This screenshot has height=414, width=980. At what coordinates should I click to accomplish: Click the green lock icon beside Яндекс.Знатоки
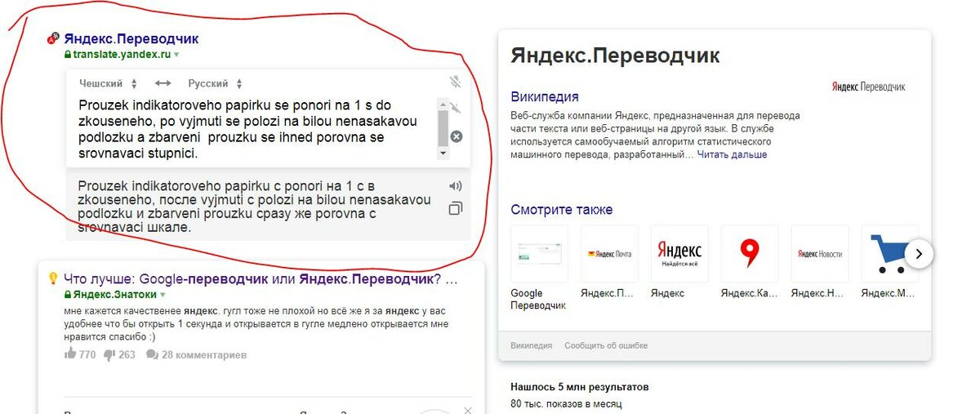pos(68,295)
